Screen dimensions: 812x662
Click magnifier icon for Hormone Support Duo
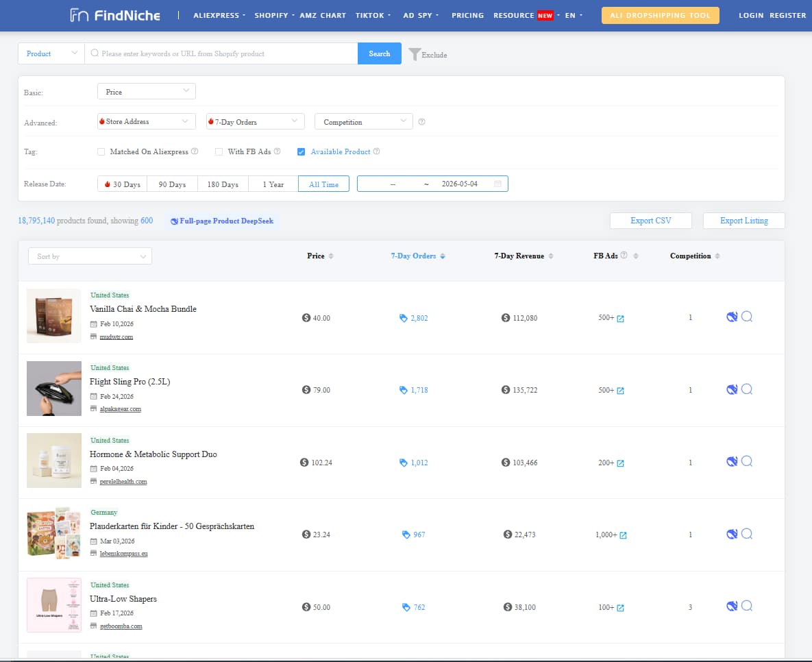tap(747, 461)
